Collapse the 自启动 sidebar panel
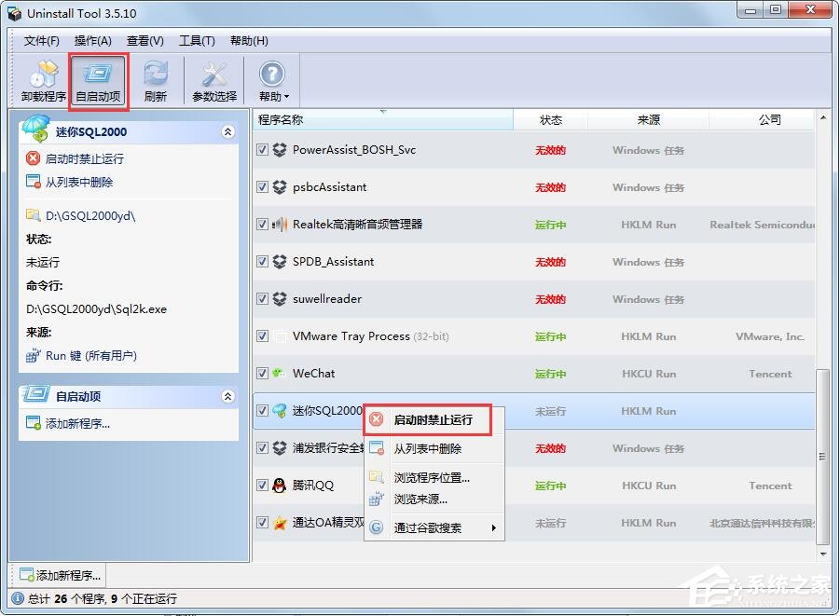This screenshot has width=840, height=616. point(228,395)
